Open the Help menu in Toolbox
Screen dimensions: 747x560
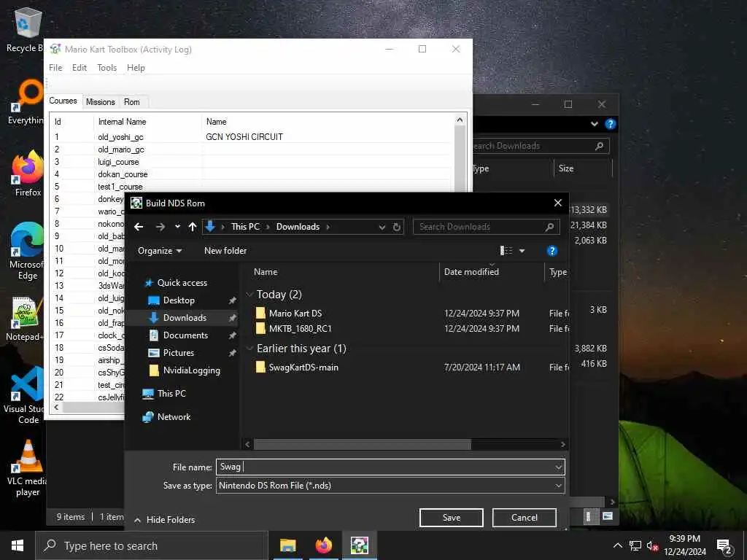tap(136, 68)
